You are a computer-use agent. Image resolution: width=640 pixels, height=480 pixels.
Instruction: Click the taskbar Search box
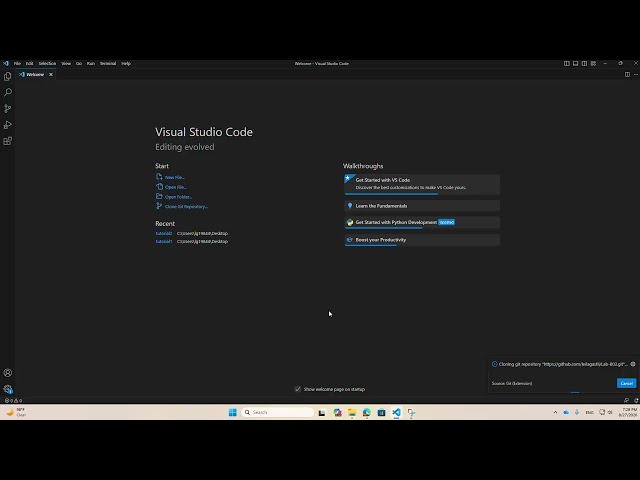(x=278, y=412)
